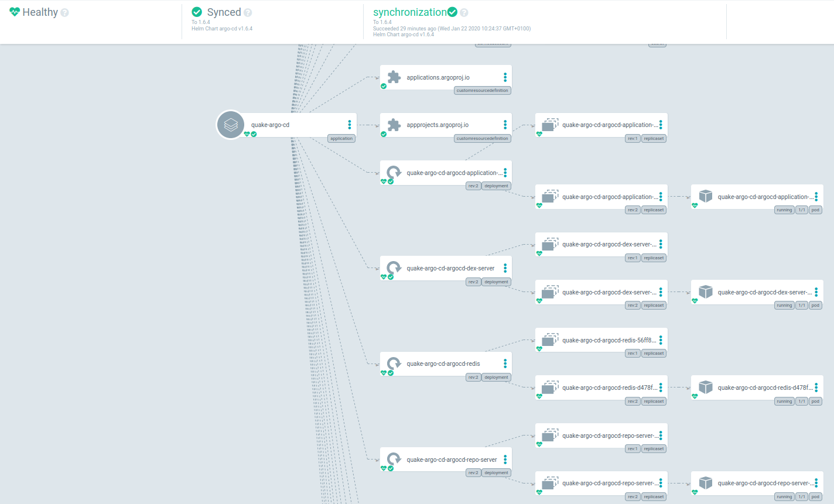Click argocd-application rev:1 replicaset icon
The height and width of the screenshot is (504, 834).
click(550, 125)
